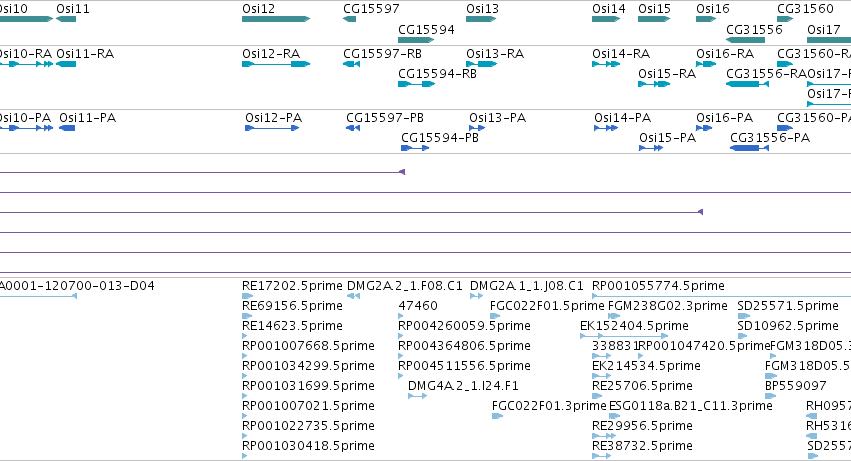Select the EK214534.5prime EST label

click(646, 366)
